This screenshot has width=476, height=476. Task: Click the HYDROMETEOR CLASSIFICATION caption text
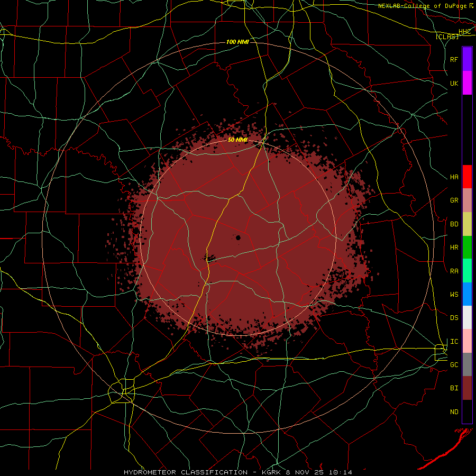point(186,472)
